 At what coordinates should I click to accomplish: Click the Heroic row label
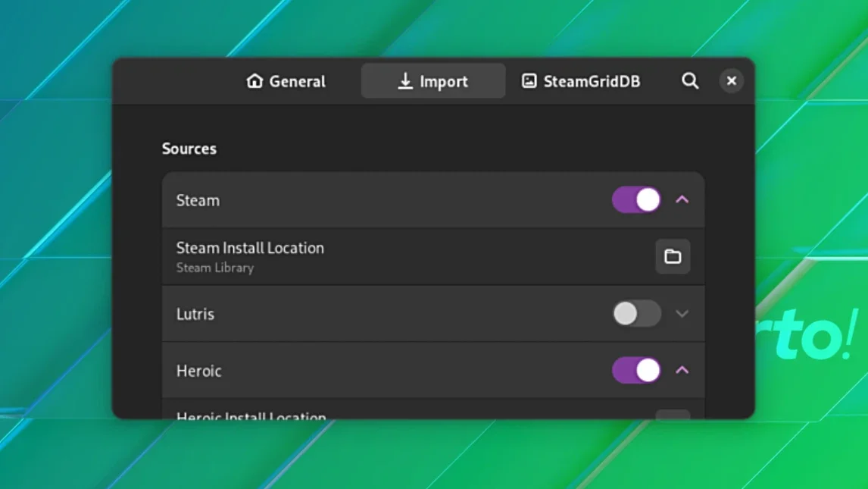click(x=198, y=371)
